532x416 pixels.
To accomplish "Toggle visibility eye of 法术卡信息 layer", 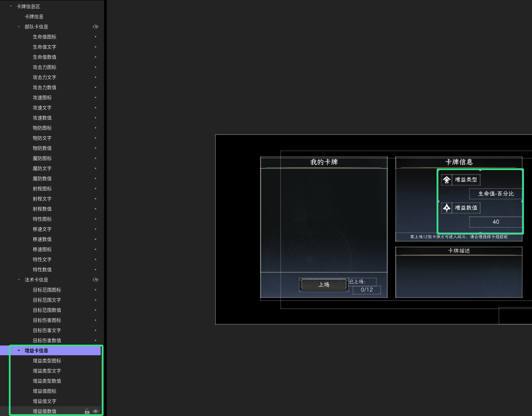I will [96, 280].
